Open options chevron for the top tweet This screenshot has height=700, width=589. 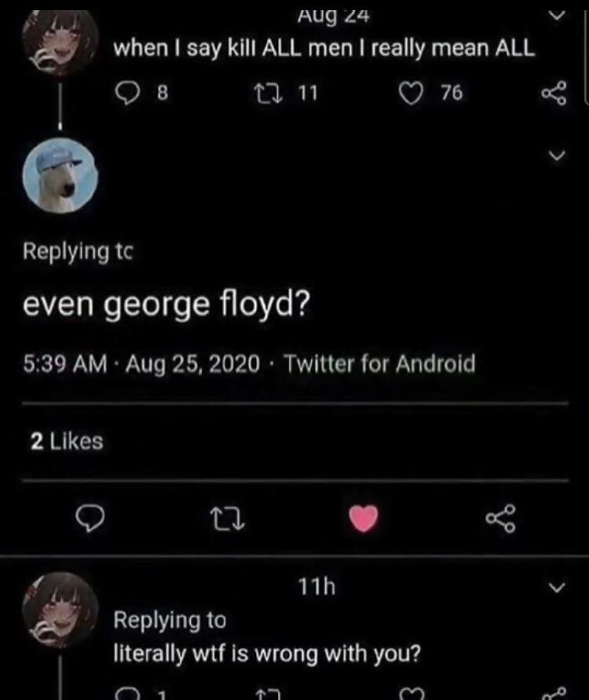tap(556, 15)
